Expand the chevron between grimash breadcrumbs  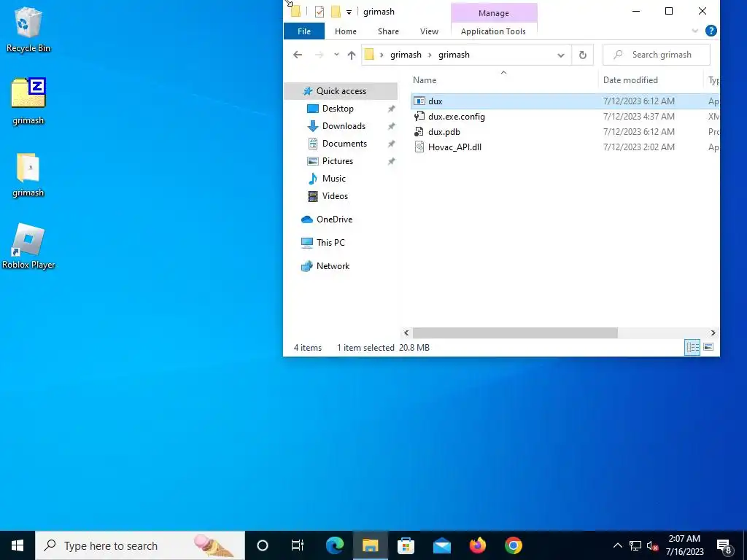430,55
